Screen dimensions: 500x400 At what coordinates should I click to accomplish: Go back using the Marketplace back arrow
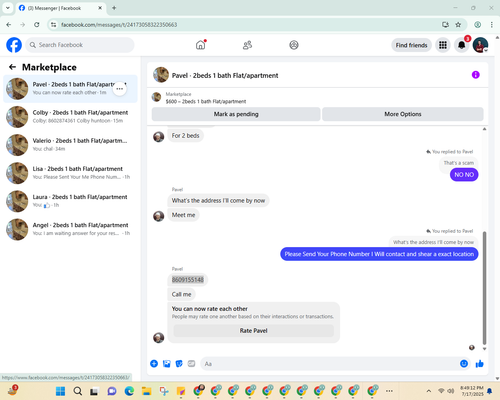pos(12,67)
